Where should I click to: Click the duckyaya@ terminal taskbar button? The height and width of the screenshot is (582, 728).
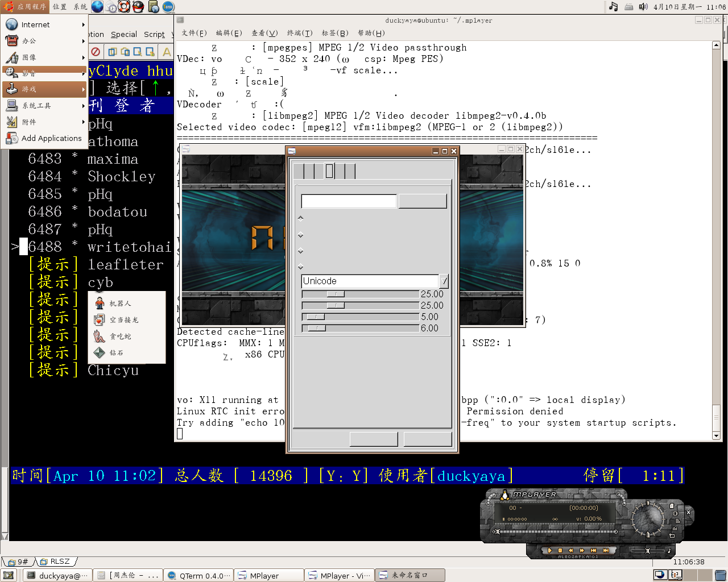pyautogui.click(x=58, y=575)
